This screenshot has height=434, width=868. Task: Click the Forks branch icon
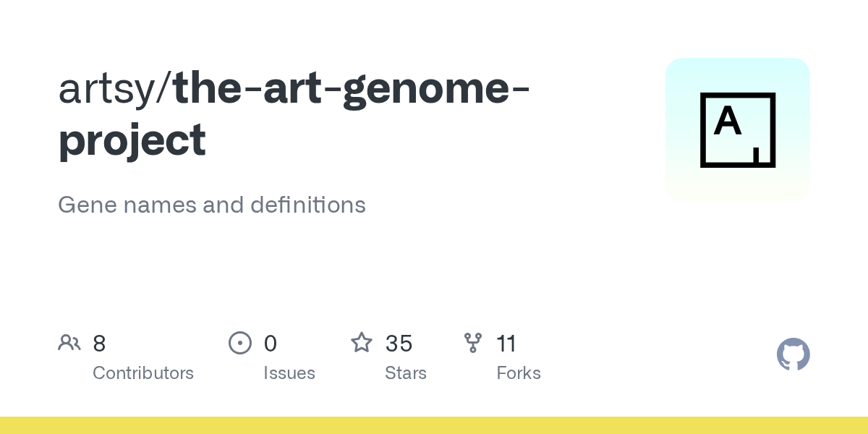[473, 343]
